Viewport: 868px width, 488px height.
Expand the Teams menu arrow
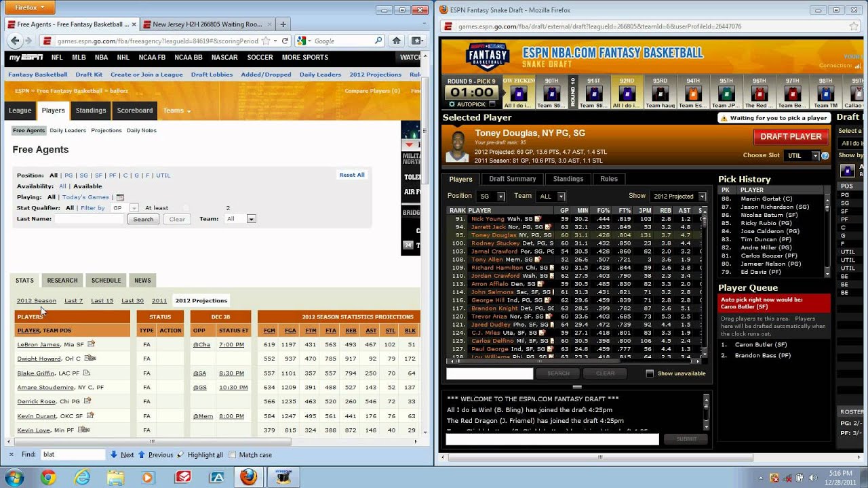pyautogui.click(x=189, y=111)
